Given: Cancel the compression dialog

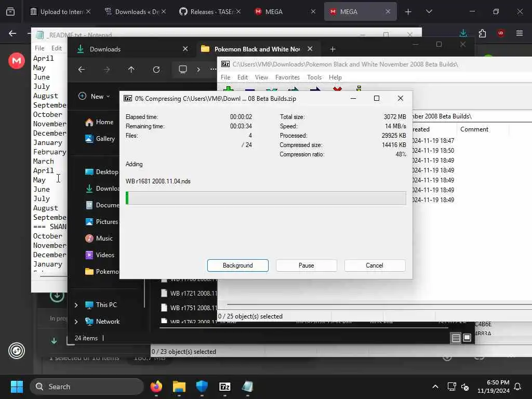Looking at the screenshot, I should click(x=375, y=265).
